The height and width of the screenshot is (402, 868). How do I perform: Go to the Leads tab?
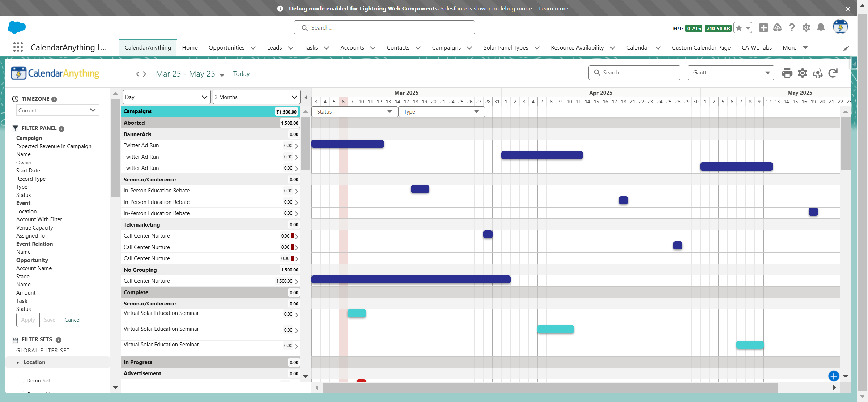(x=275, y=48)
